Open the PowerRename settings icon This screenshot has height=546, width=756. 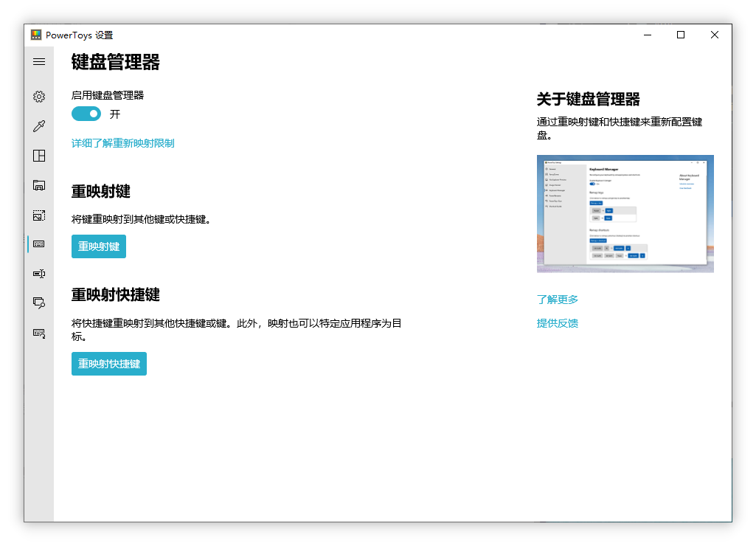coord(38,274)
